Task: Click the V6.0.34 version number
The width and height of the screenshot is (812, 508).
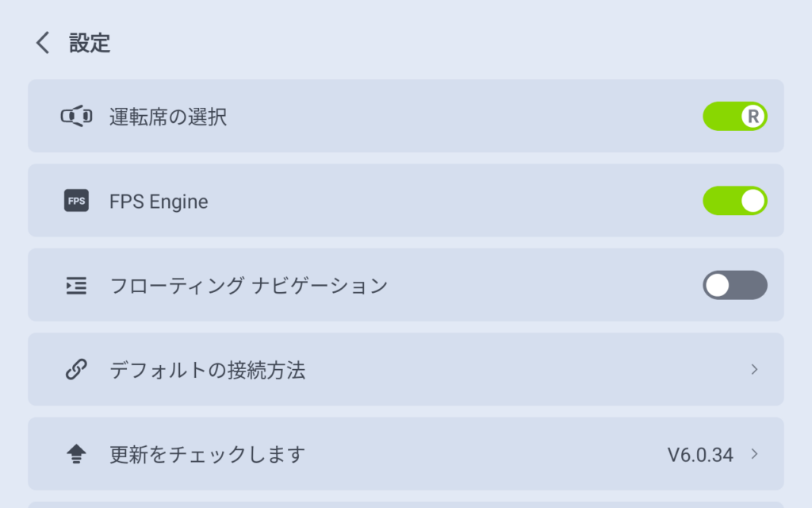Action: point(700,455)
